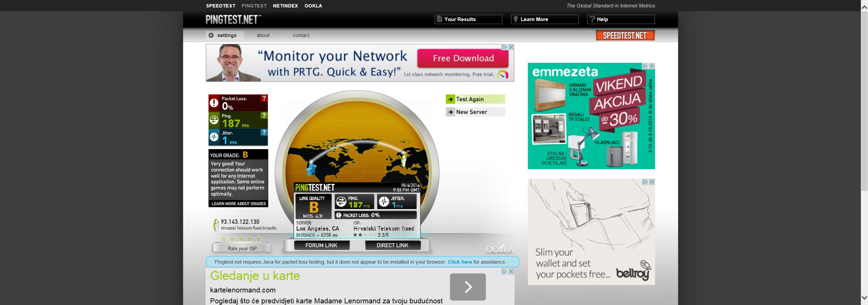The image size is (868, 305).
Task: Click the page scrollbar up arrow
Action: click(864, 7)
